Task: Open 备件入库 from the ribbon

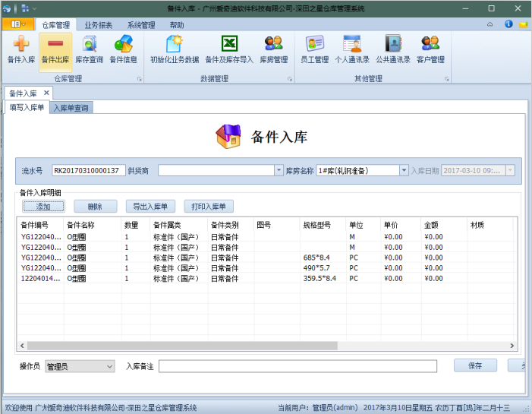Action: tap(21, 49)
